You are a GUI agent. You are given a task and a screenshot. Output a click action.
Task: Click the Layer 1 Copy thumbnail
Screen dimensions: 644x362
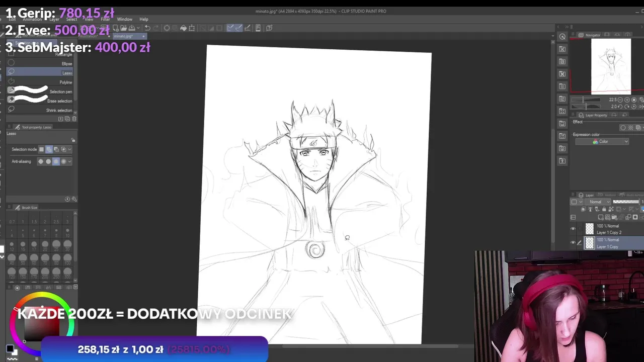click(x=589, y=243)
